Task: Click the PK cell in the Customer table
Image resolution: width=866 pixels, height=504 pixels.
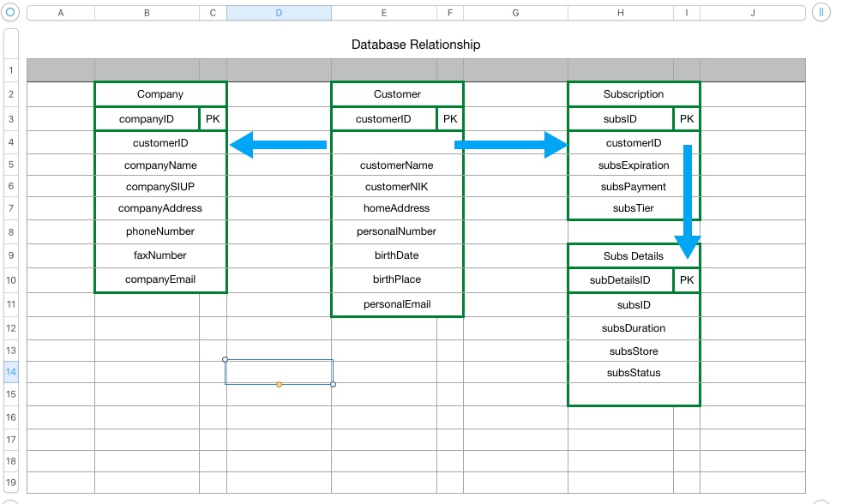Action: tap(450, 118)
